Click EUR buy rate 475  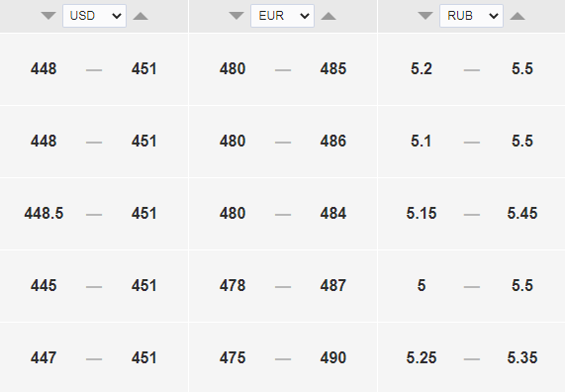pos(233,357)
